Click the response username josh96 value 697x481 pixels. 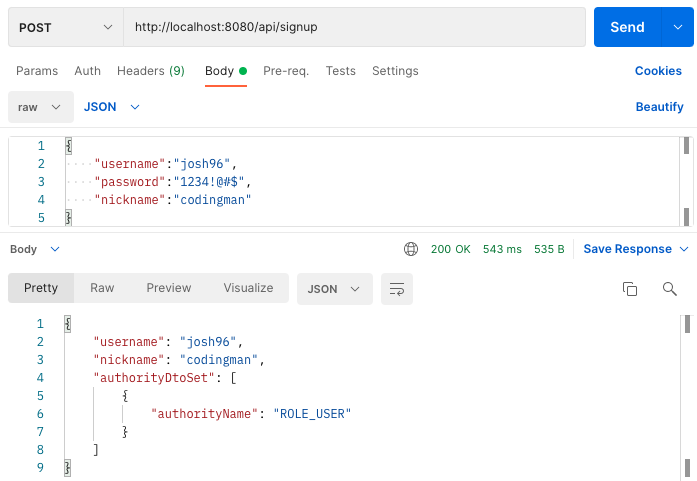(x=208, y=342)
